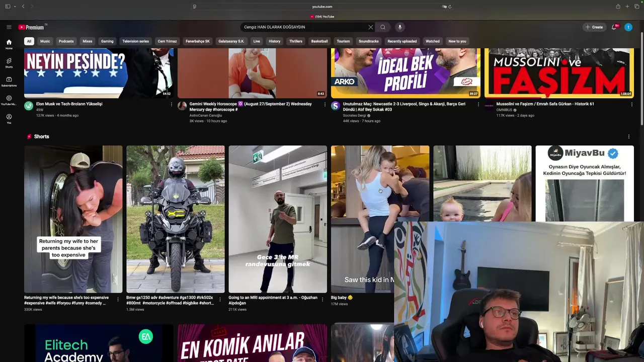
Task: Open the YouTube hamburger guide menu
Action: coord(9,27)
